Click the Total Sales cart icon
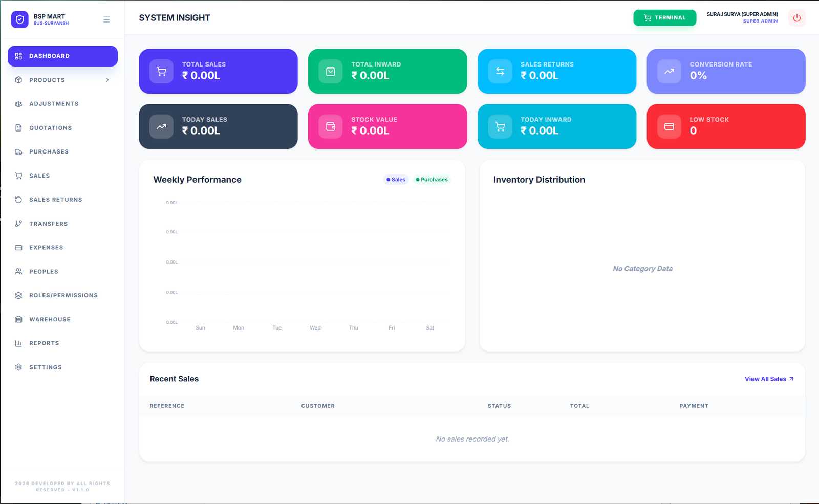Image resolution: width=819 pixels, height=504 pixels. (x=161, y=71)
